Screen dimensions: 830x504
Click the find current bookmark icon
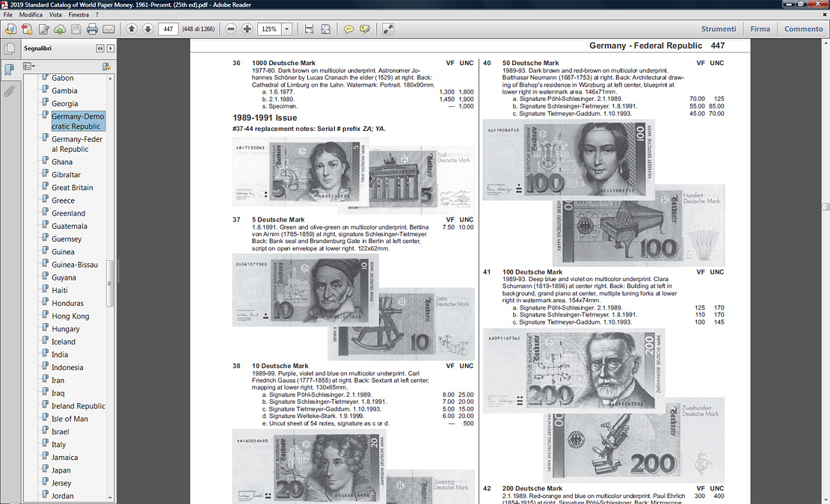pyautogui.click(x=106, y=66)
